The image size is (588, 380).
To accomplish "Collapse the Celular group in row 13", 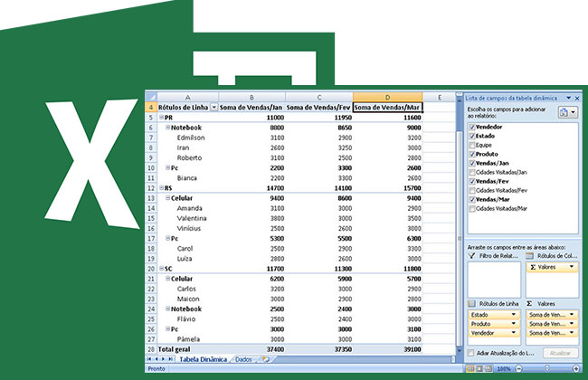I will 168,198.
